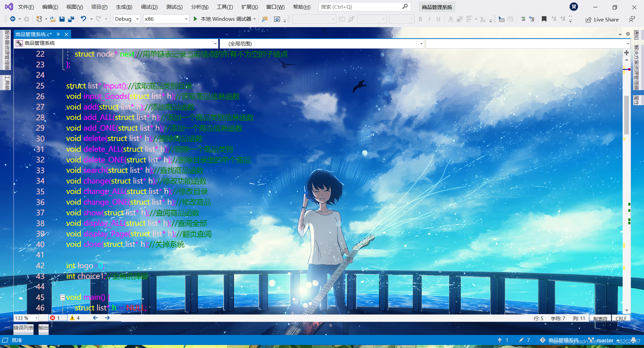The height and width of the screenshot is (348, 644).
Task: Open the editor tab list dropdown arrow
Action: [620, 34]
